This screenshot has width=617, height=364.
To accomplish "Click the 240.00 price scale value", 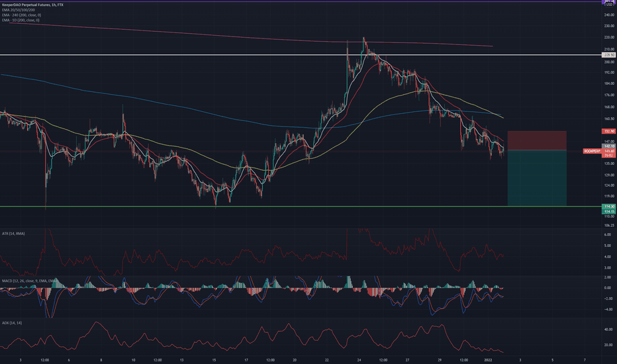I will [609, 15].
